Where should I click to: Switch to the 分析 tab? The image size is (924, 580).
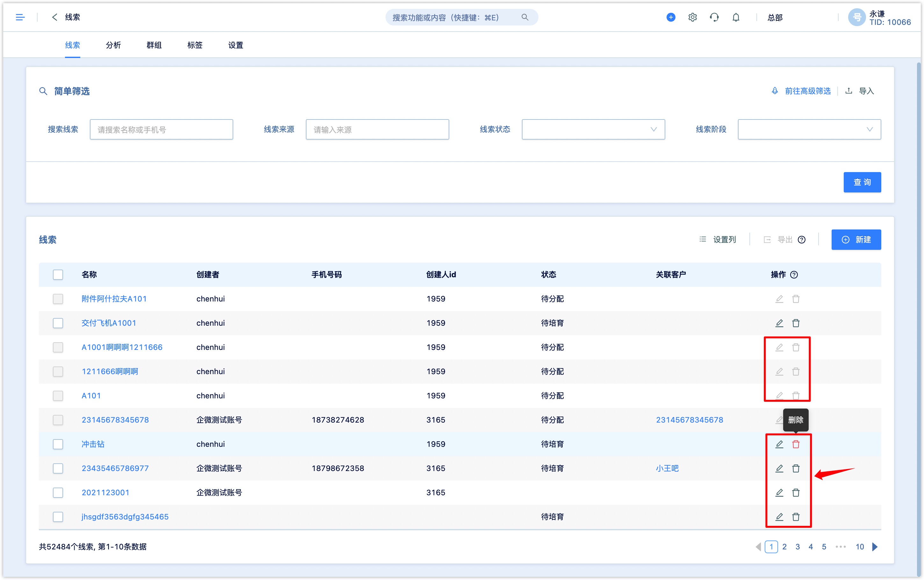coord(113,45)
